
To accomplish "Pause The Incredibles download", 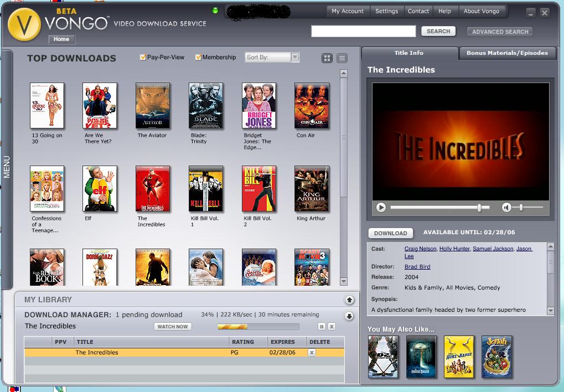I will point(322,327).
